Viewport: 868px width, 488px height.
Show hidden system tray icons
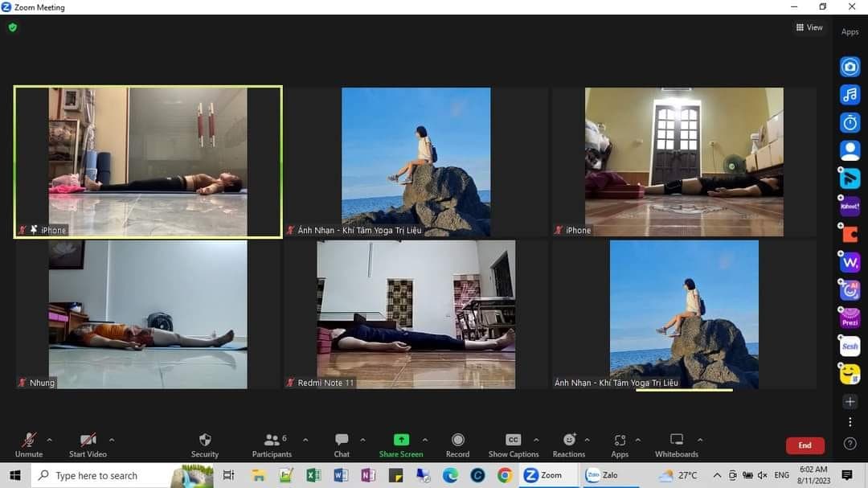pos(717,475)
